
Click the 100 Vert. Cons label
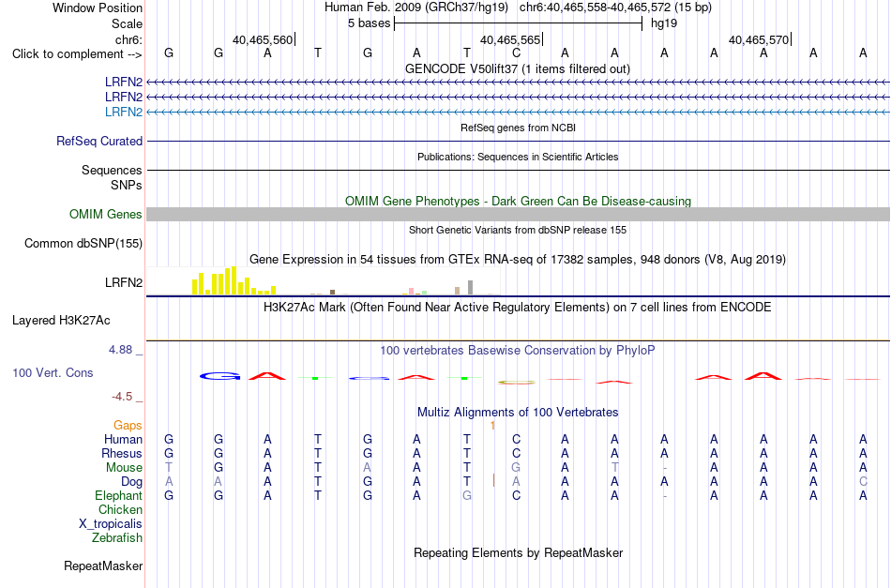[x=53, y=372]
